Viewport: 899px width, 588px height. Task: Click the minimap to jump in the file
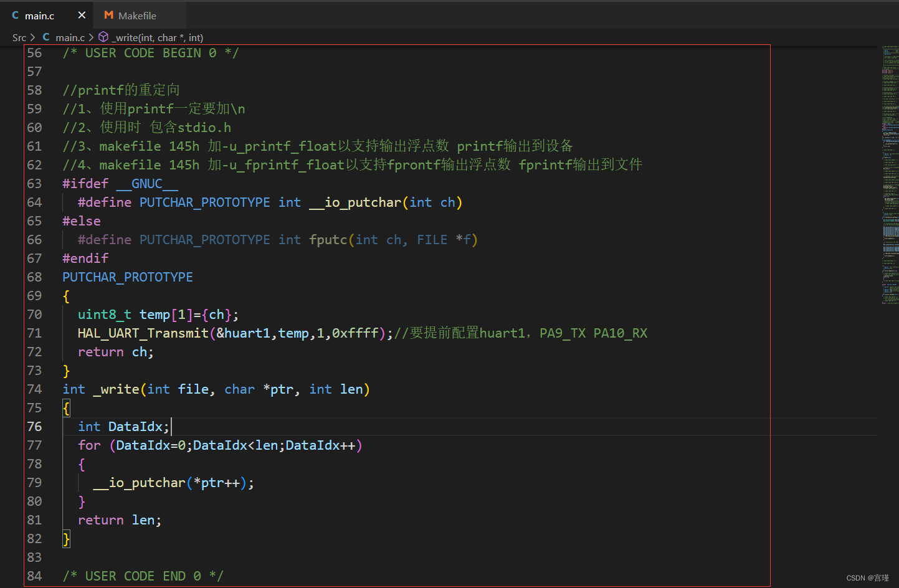(890, 174)
